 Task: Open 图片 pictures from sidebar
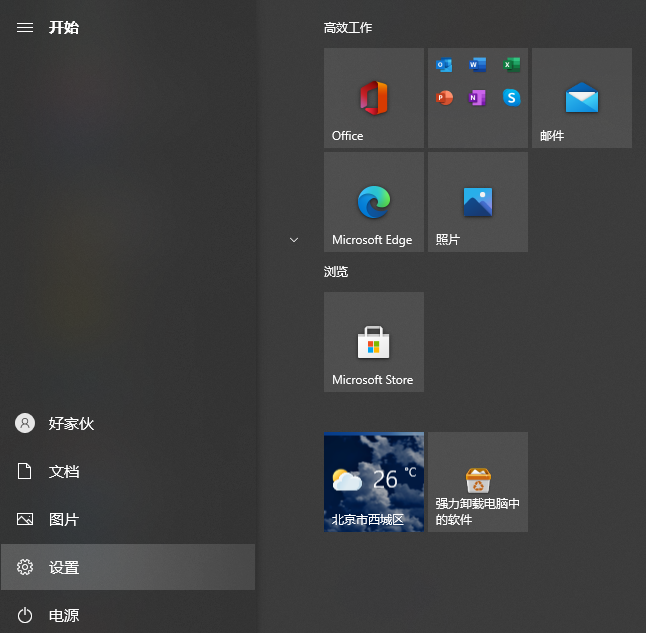click(x=128, y=519)
